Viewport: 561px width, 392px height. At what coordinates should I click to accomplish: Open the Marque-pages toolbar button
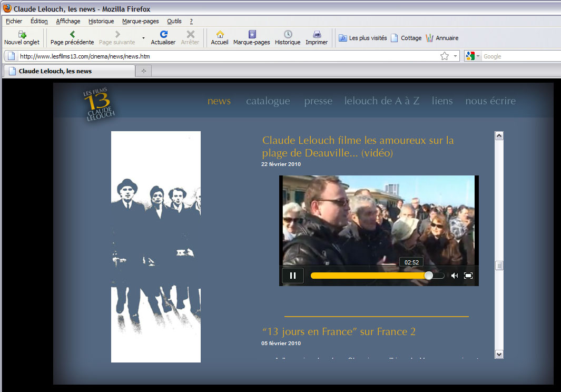pyautogui.click(x=251, y=37)
